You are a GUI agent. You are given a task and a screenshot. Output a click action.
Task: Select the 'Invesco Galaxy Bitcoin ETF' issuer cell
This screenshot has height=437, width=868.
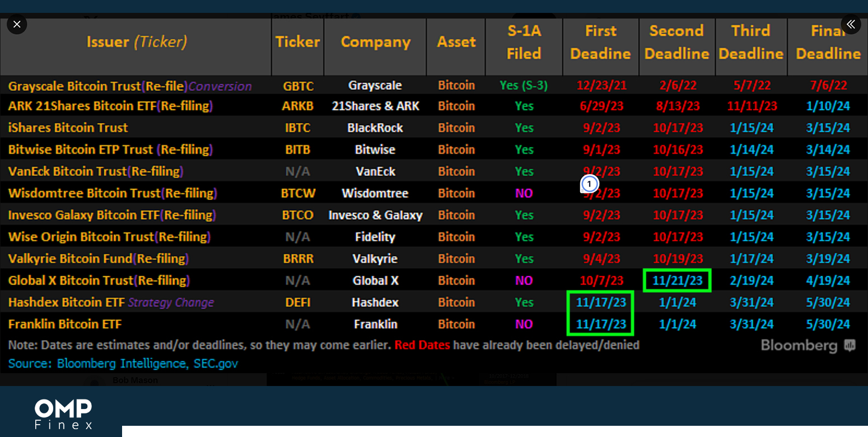point(112,215)
